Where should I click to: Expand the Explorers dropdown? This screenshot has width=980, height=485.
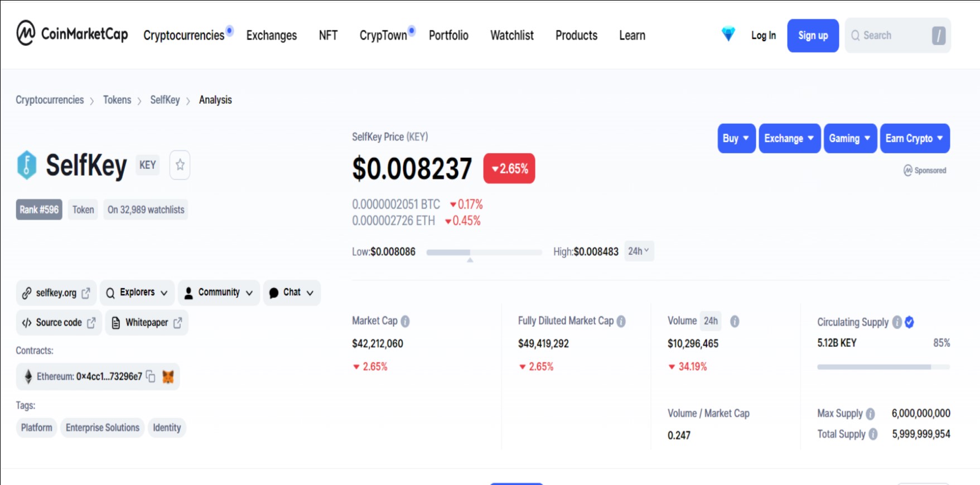(x=137, y=293)
